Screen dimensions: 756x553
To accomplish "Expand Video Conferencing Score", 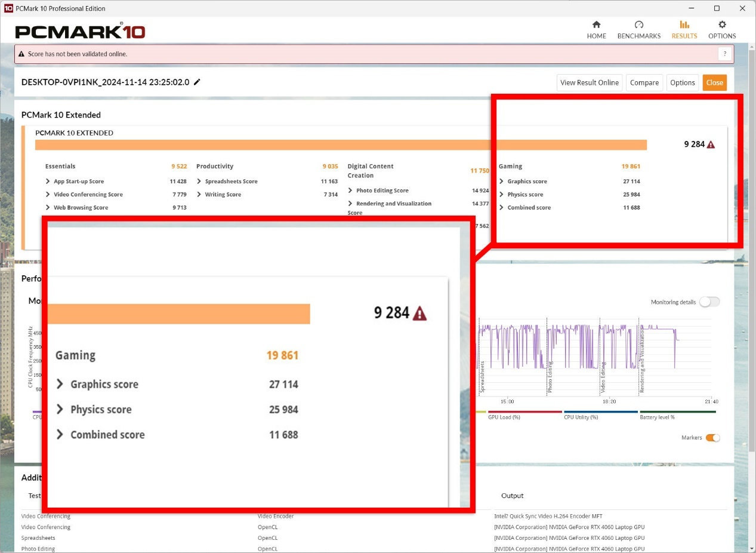I will click(48, 194).
